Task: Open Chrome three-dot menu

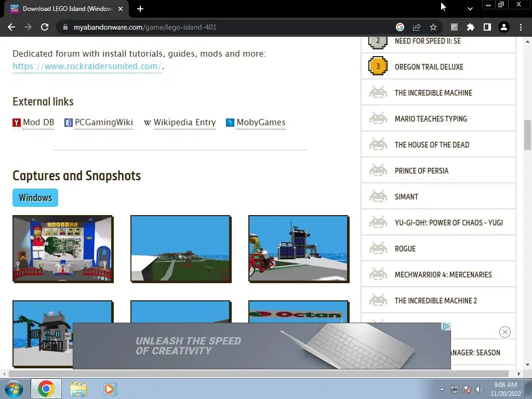Action: [x=521, y=27]
